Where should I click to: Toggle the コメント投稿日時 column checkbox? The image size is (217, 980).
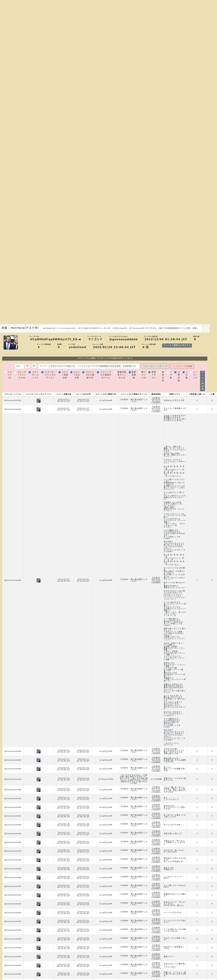pos(59,372)
